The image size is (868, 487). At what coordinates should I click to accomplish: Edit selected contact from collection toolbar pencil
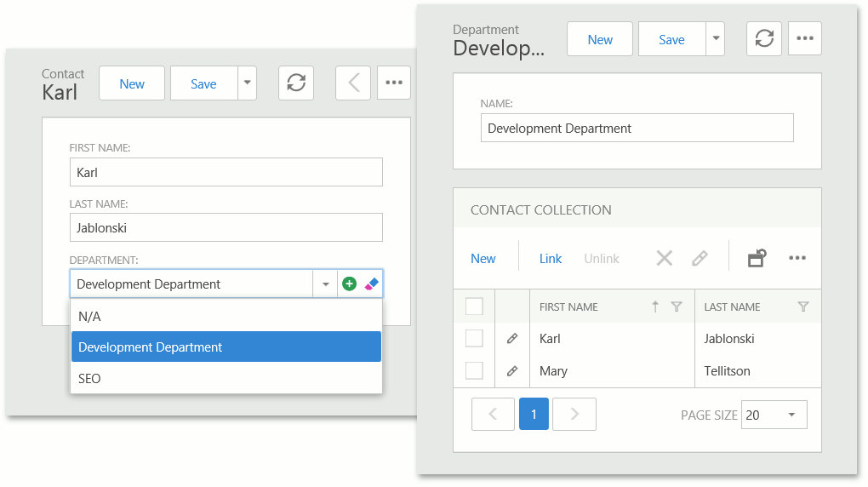pyautogui.click(x=700, y=258)
